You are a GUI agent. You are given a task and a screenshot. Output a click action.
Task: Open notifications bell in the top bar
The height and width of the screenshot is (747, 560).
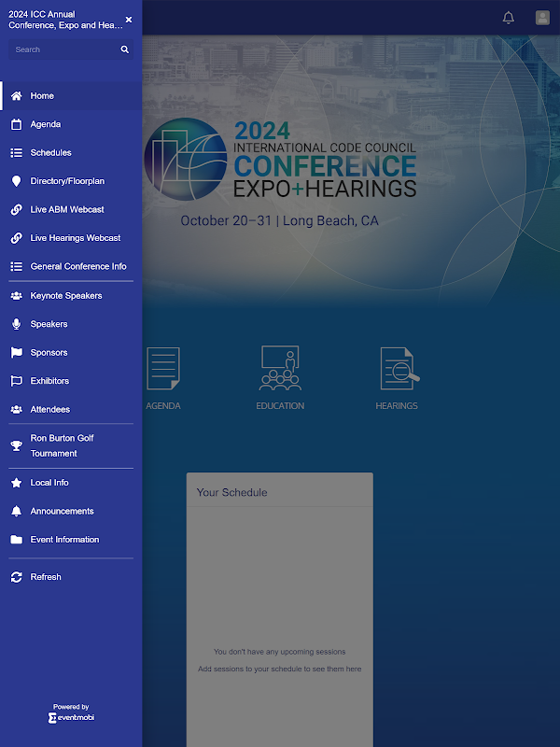coord(509,18)
